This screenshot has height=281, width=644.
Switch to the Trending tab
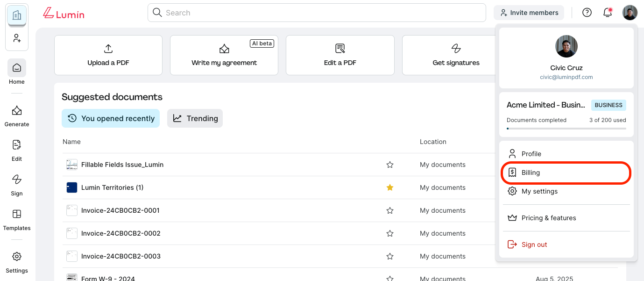(195, 118)
